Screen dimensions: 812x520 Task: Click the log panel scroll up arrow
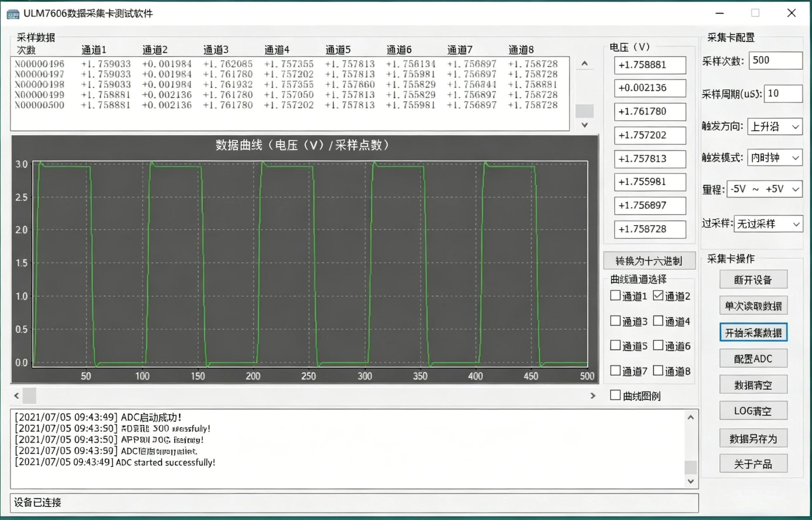point(690,417)
